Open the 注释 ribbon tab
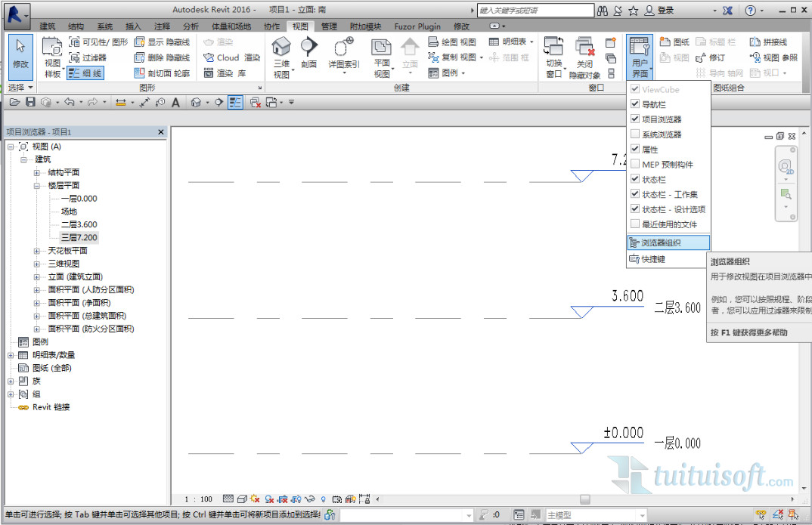The image size is (812, 525). 162,26
